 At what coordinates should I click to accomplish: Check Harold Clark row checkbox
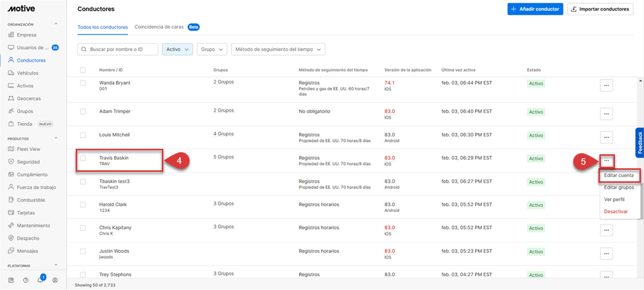pos(83,204)
